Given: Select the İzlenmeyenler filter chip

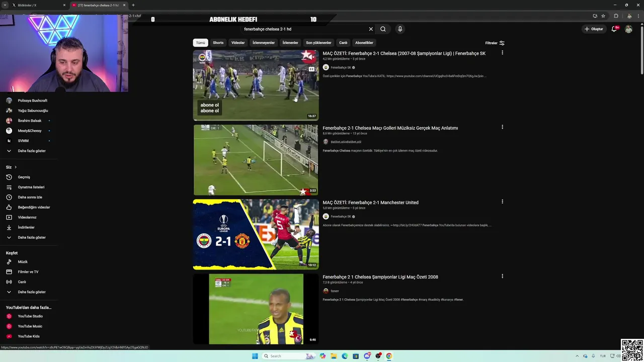Looking at the screenshot, I should tap(264, 43).
